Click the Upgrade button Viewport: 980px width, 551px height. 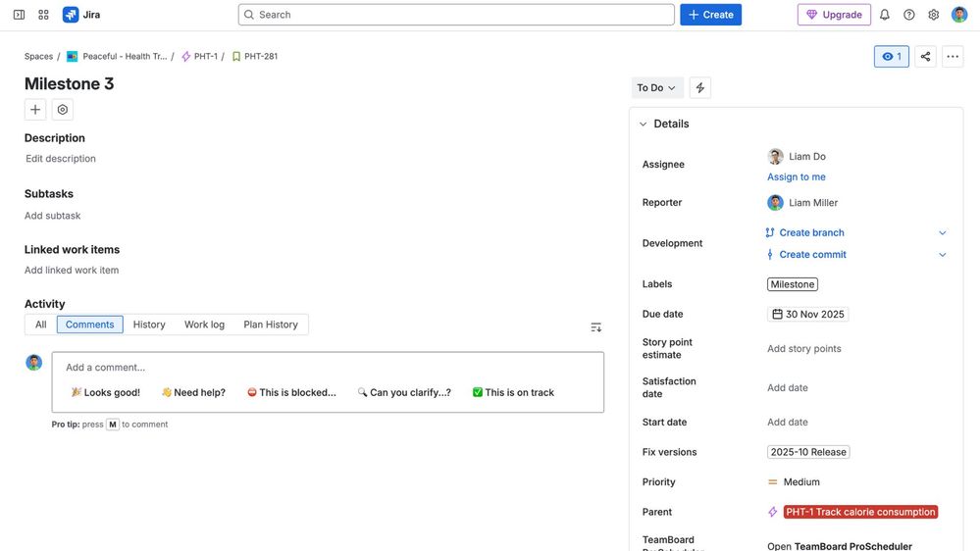(x=834, y=15)
